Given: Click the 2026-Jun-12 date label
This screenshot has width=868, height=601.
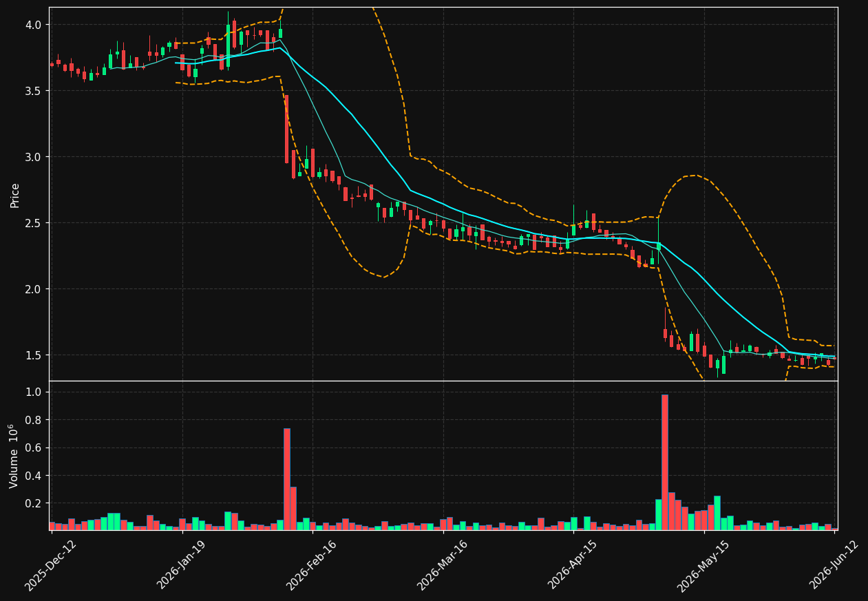Looking at the screenshot, I should [x=834, y=565].
